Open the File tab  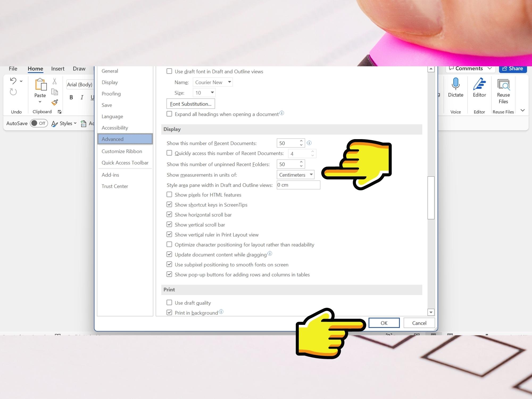[x=13, y=69]
